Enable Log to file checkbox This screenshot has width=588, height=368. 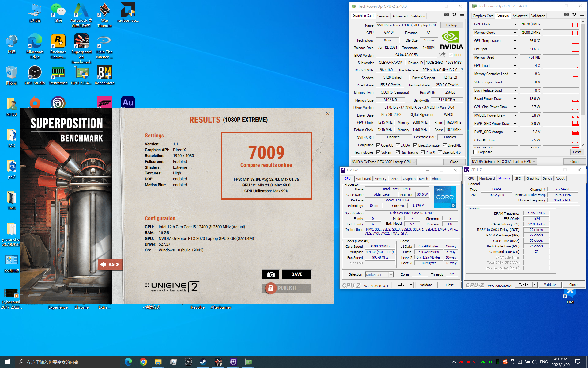[x=475, y=152]
